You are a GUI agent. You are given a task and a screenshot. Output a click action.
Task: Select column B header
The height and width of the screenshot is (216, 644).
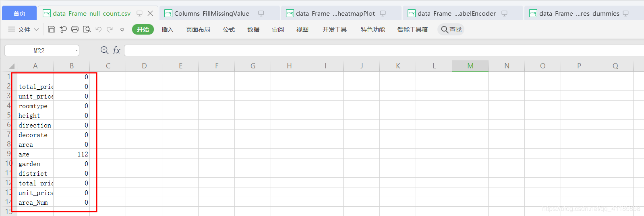(x=72, y=66)
